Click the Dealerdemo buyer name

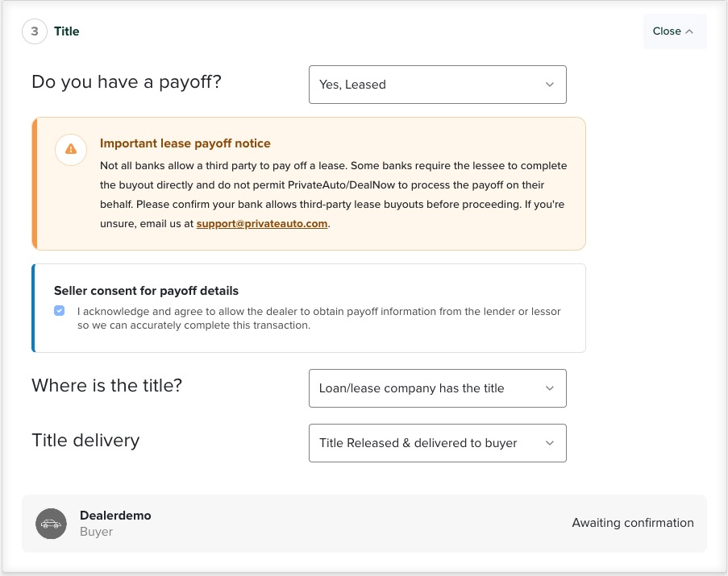(x=115, y=516)
